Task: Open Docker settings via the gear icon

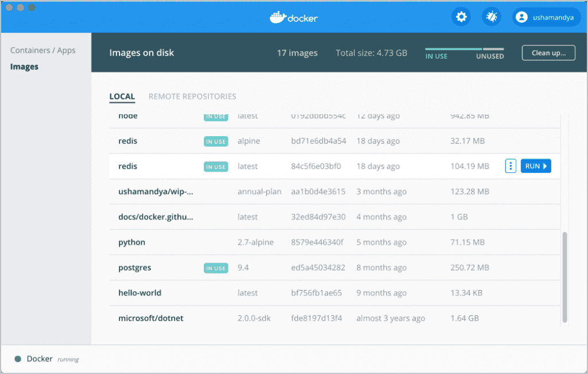Action: pyautogui.click(x=461, y=17)
